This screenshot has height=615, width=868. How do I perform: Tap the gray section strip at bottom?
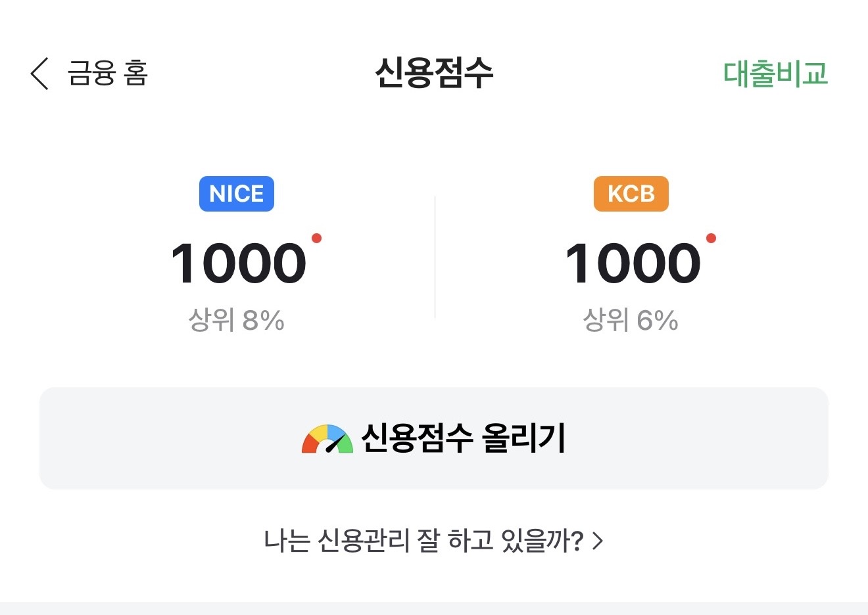(x=434, y=608)
